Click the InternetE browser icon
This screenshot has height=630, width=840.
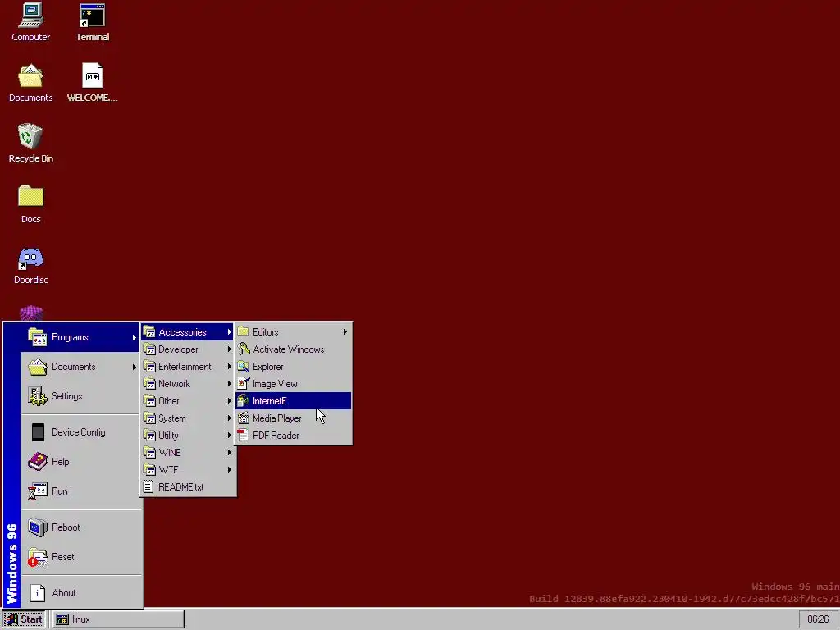tap(244, 400)
